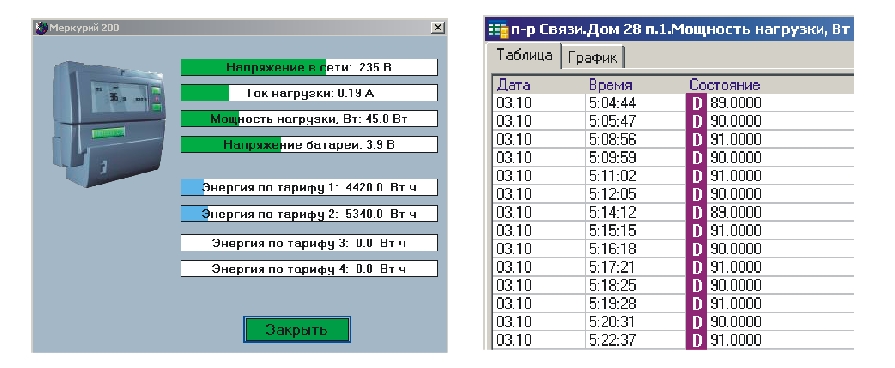Click the 03.10 date in the 5:12:05 row
The image size is (895, 368).
coord(514,194)
